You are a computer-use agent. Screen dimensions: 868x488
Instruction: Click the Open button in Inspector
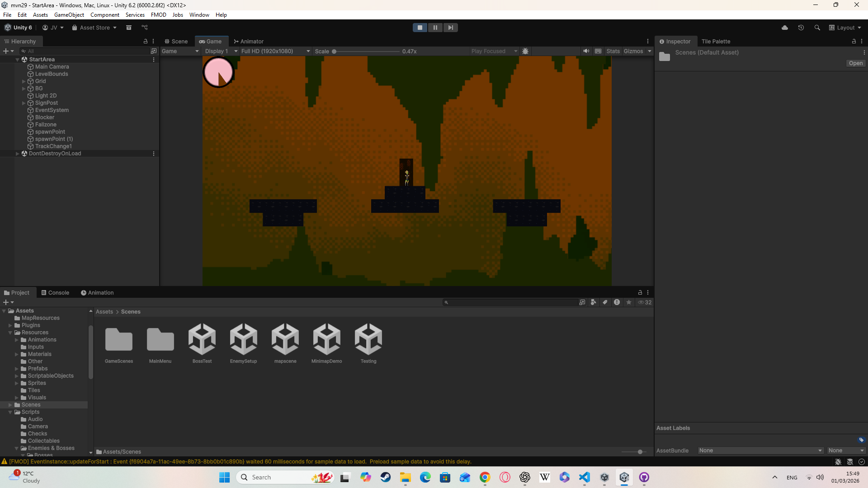click(x=855, y=63)
